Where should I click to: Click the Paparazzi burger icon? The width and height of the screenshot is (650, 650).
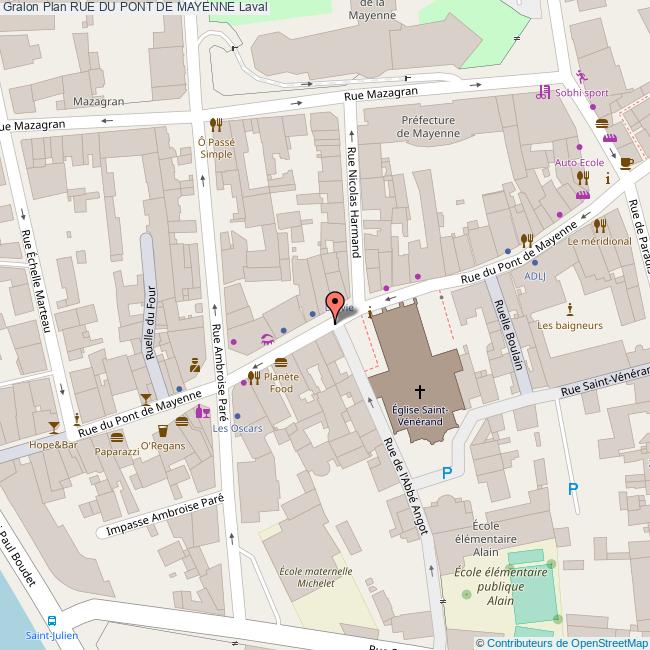coord(117,437)
